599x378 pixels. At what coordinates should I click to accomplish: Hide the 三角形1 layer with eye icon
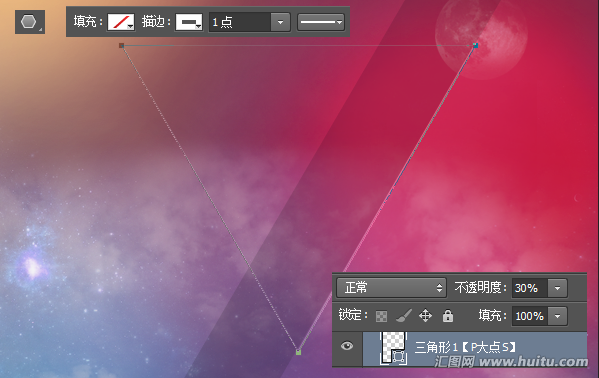click(347, 346)
